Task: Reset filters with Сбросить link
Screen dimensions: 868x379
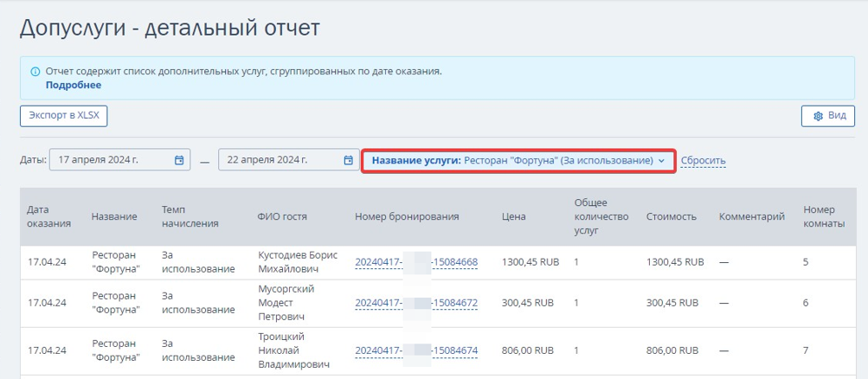Action: (x=703, y=161)
